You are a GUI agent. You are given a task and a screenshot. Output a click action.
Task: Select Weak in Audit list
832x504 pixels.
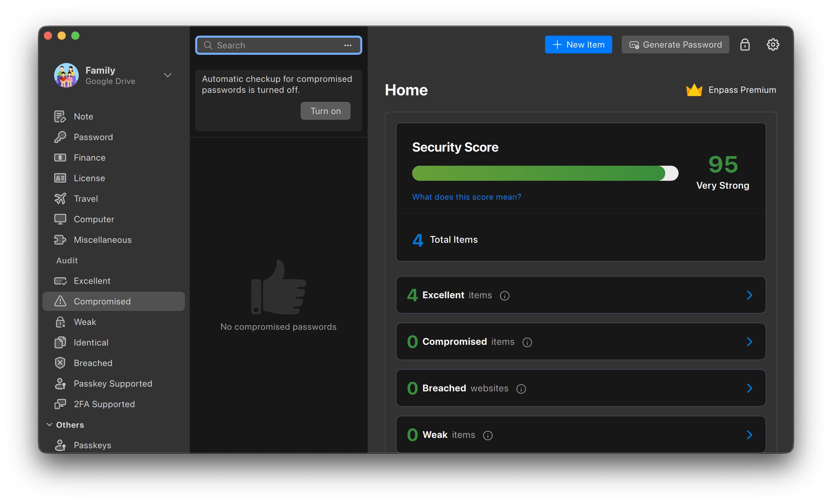pos(114,322)
